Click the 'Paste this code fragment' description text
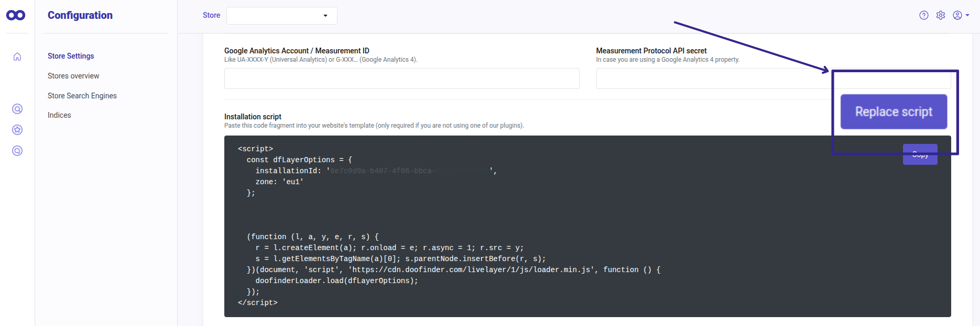 point(374,126)
